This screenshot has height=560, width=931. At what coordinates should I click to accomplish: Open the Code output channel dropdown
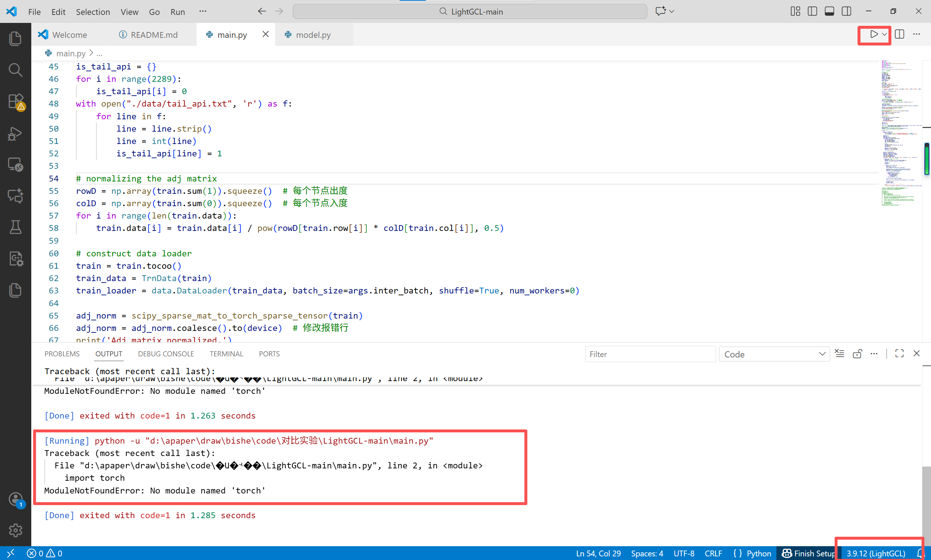774,354
